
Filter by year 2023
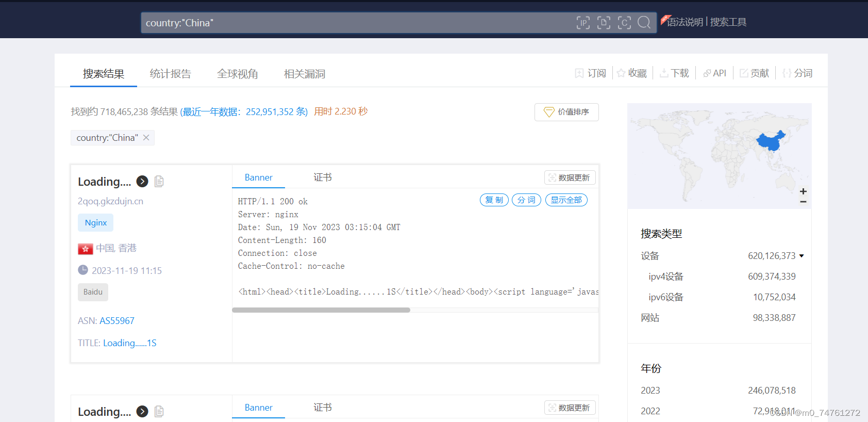(x=650, y=391)
